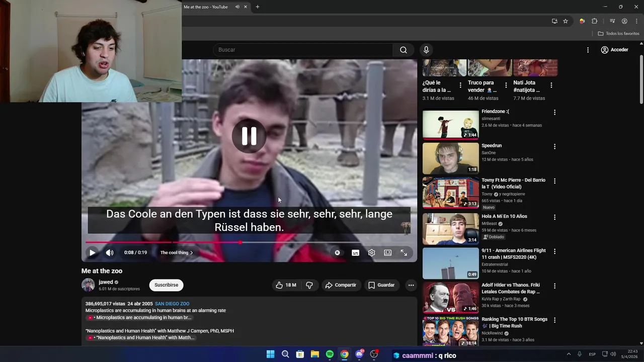
Task: Save the video with Guardar
Action: 381,285
